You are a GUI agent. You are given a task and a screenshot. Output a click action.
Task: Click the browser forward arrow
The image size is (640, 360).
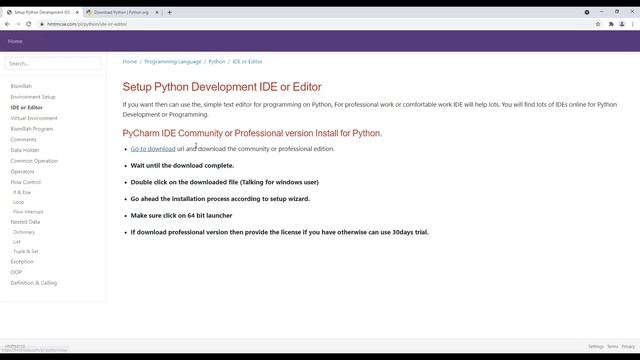(x=18, y=24)
